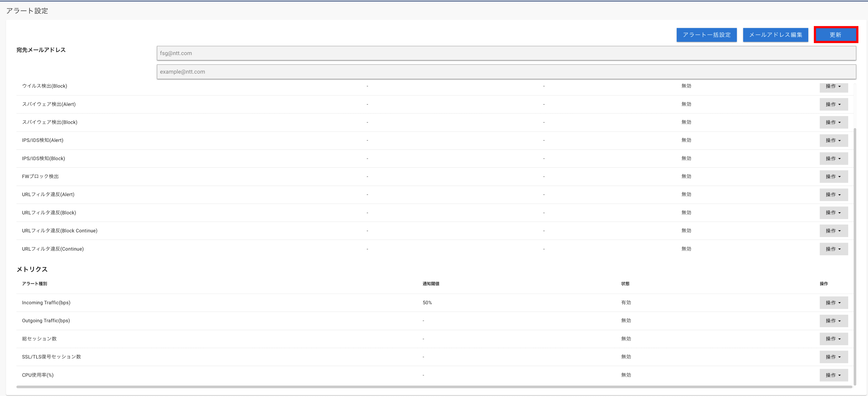Click the IPS/IDS検知(Alert) row label

42,140
